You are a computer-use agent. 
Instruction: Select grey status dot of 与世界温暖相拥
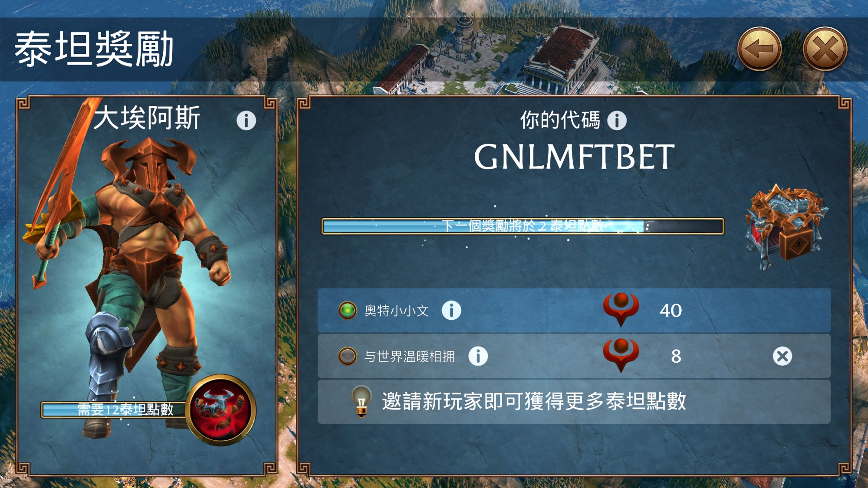click(x=347, y=356)
